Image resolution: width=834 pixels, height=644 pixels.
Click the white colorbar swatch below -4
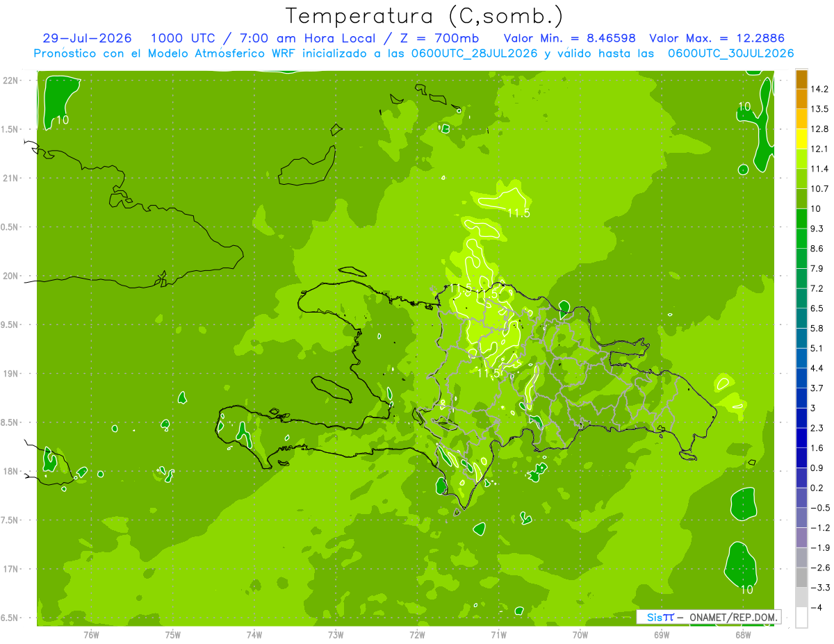801,618
